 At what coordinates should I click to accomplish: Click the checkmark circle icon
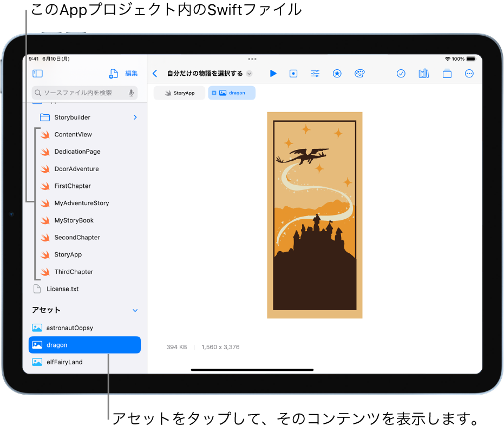click(401, 74)
